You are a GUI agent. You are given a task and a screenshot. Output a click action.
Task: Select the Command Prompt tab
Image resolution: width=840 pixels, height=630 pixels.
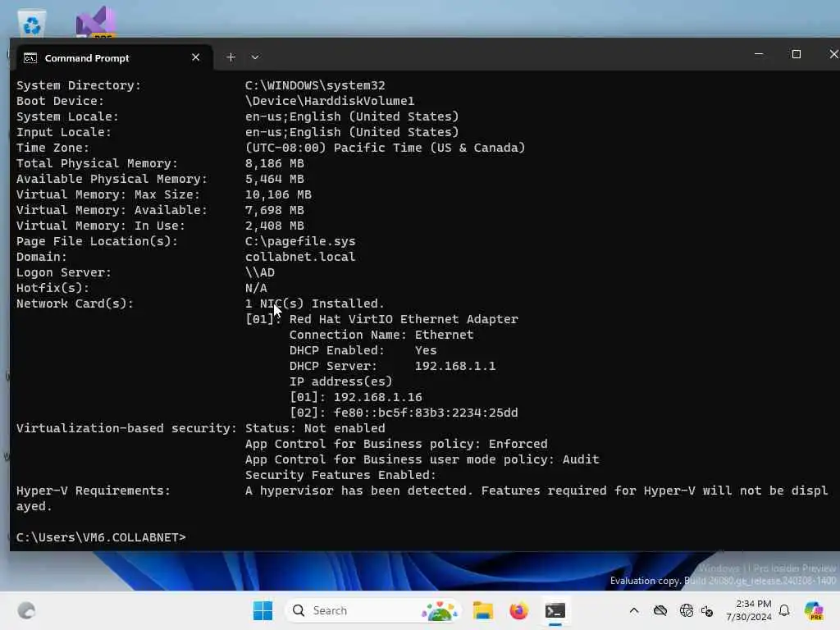click(113, 58)
